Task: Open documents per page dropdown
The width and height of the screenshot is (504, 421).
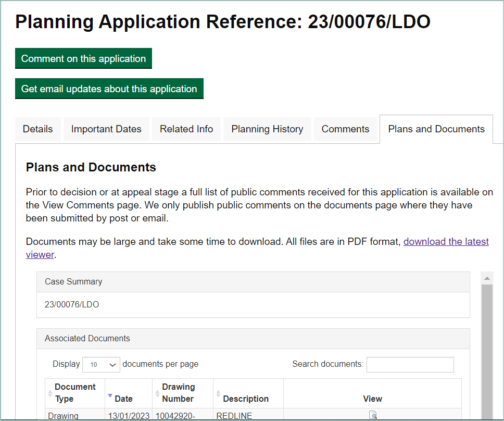Action: coord(101,365)
